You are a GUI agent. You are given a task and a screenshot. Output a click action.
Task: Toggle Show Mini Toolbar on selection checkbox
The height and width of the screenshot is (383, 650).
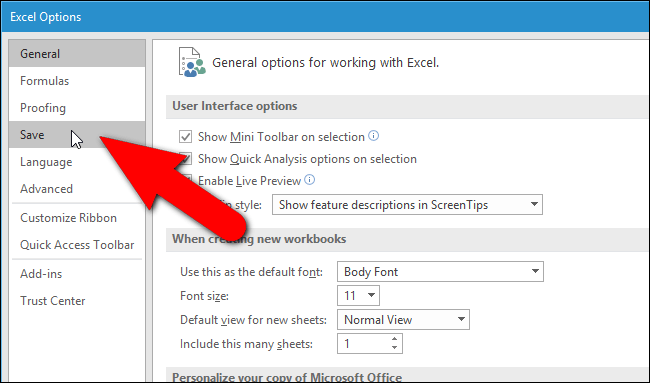coord(185,136)
